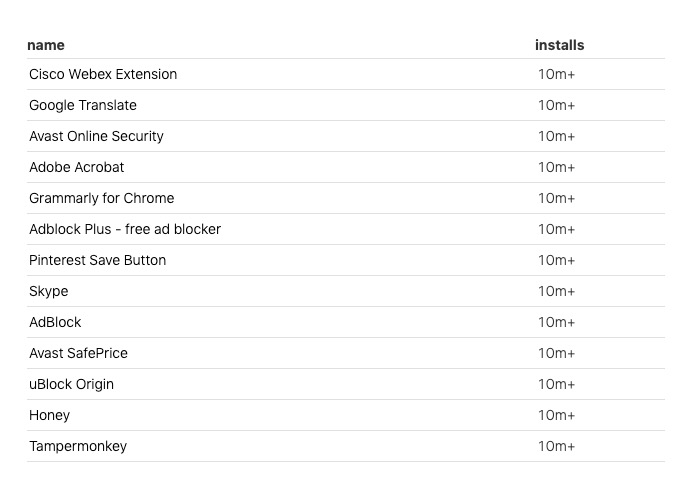Click the 10m+ cell for Honey
Screen dimensions: 684x502
(x=556, y=415)
